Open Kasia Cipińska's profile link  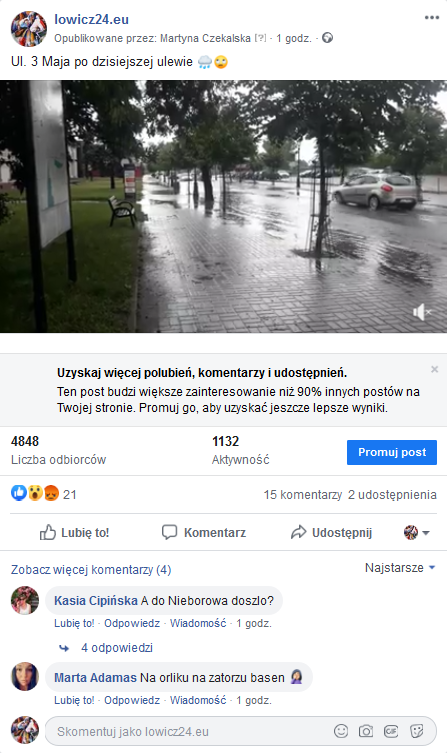(x=96, y=601)
